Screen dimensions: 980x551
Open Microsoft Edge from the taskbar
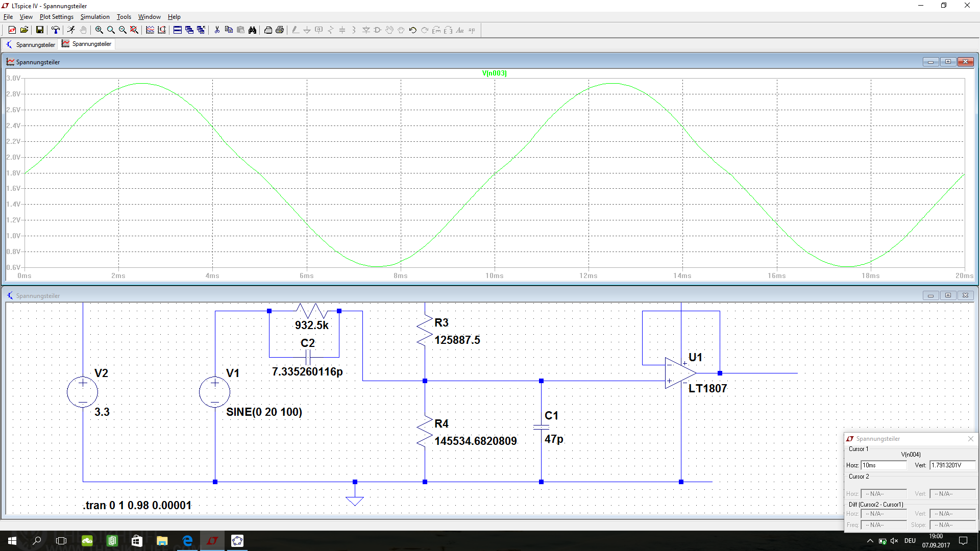pos(187,541)
